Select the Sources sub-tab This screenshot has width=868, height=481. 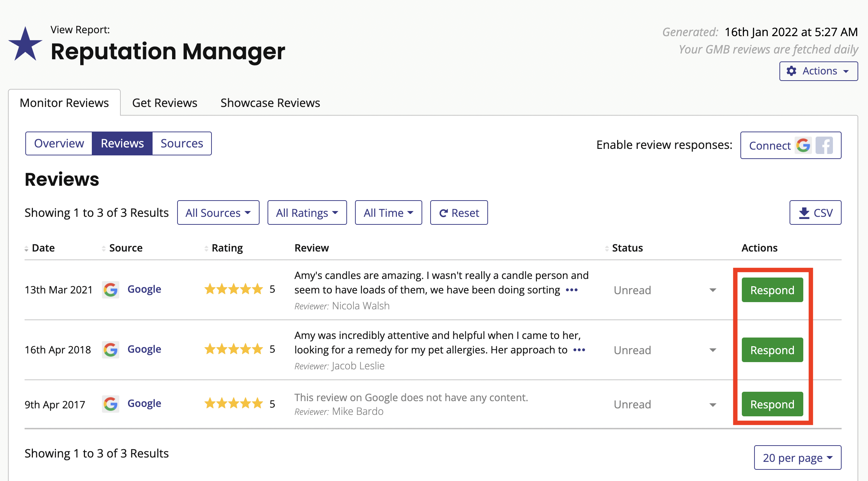(182, 143)
